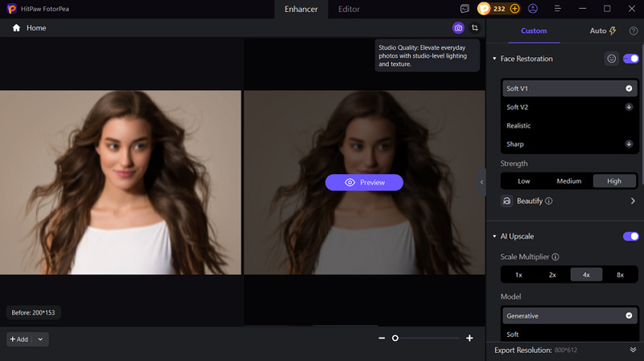This screenshot has width=644, height=361.
Task: Choose 1x scale multiplier
Action: [519, 274]
